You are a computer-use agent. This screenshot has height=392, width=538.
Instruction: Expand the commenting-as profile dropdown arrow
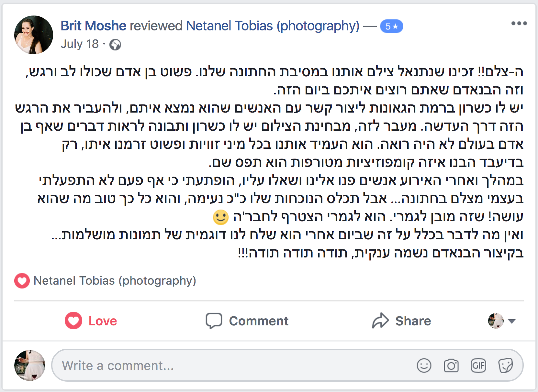(511, 321)
